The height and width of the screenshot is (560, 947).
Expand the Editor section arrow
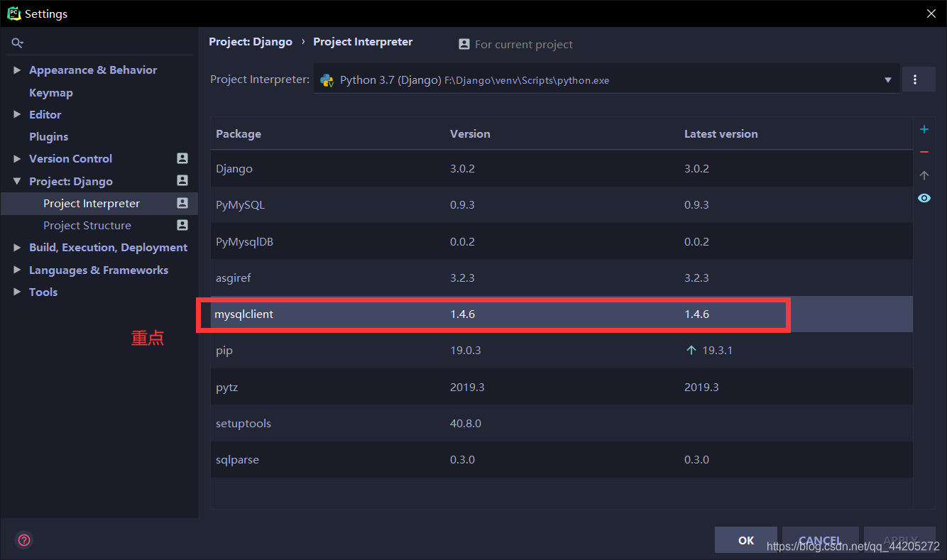pos(17,114)
